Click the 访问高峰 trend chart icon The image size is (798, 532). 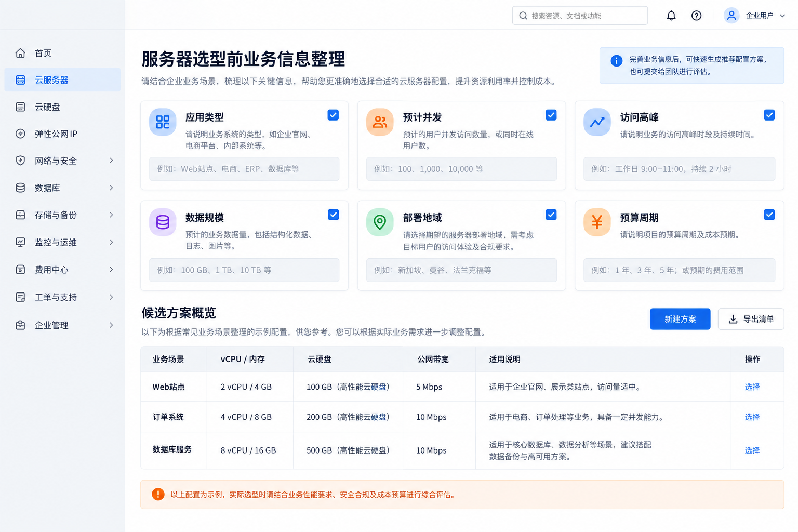click(597, 122)
